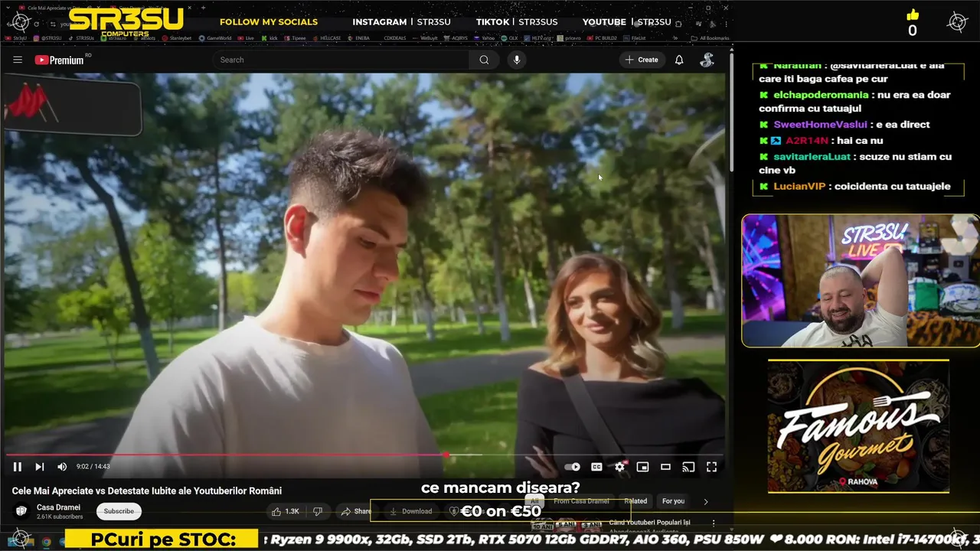Like the video with 1.3K likes
This screenshot has height=551, width=980.
(x=286, y=511)
